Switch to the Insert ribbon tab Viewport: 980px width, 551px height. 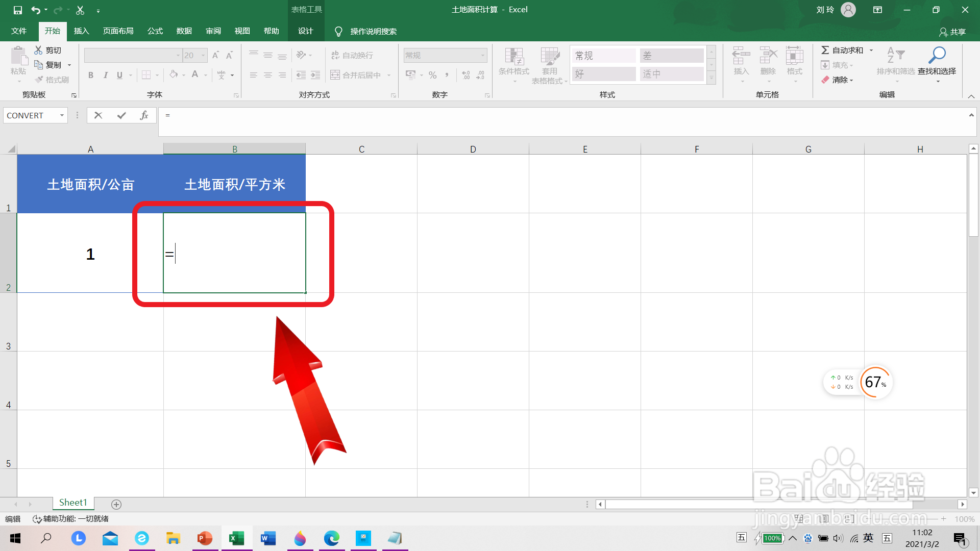click(81, 31)
